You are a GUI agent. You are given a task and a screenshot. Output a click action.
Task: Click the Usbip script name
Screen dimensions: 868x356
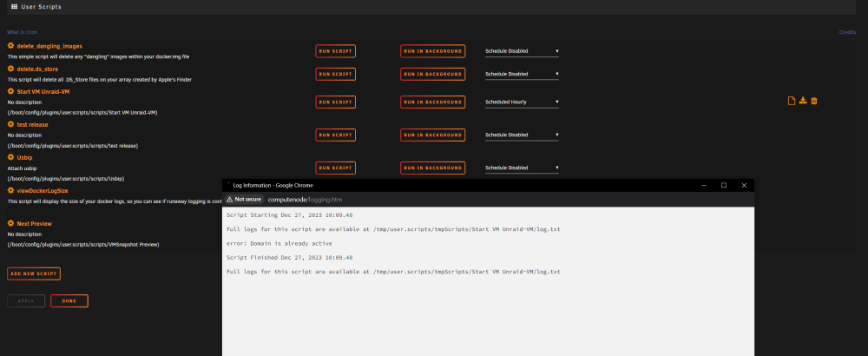click(25, 158)
